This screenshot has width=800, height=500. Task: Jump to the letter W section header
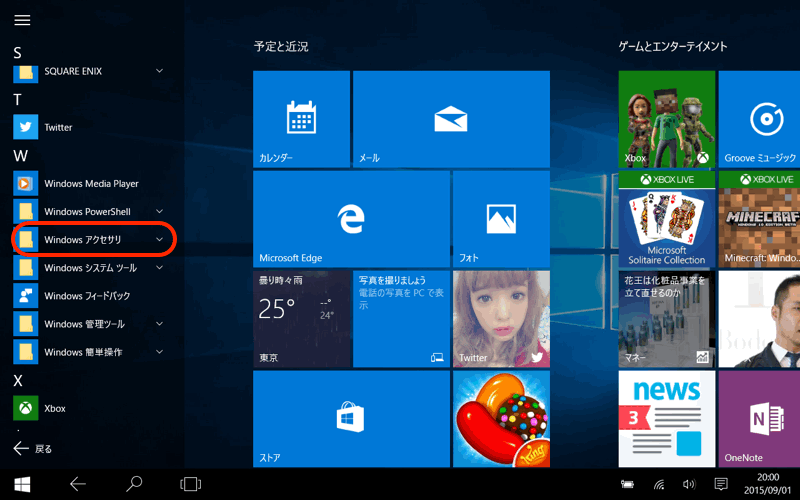click(x=19, y=156)
